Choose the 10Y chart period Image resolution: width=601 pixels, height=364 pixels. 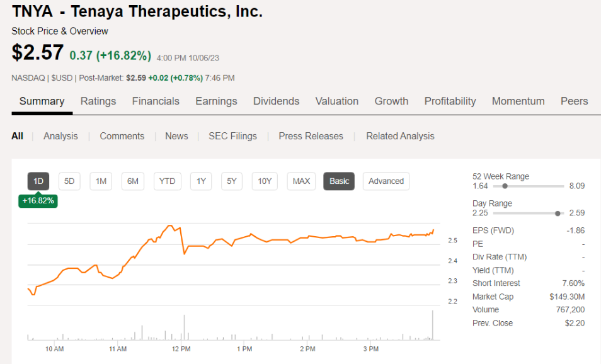click(x=265, y=181)
